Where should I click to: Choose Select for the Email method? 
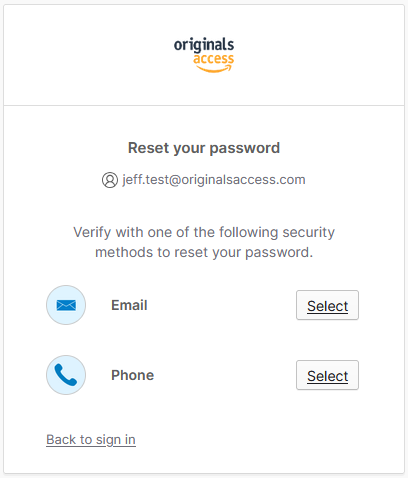click(x=327, y=305)
